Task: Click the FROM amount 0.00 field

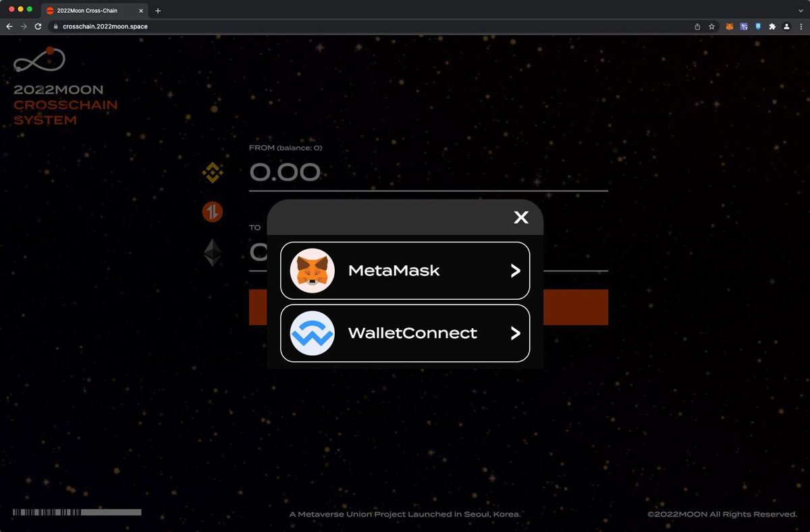Action: point(429,173)
